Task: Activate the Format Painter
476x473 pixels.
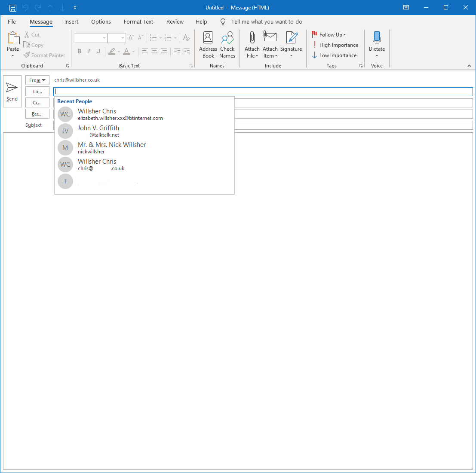Action: click(44, 55)
